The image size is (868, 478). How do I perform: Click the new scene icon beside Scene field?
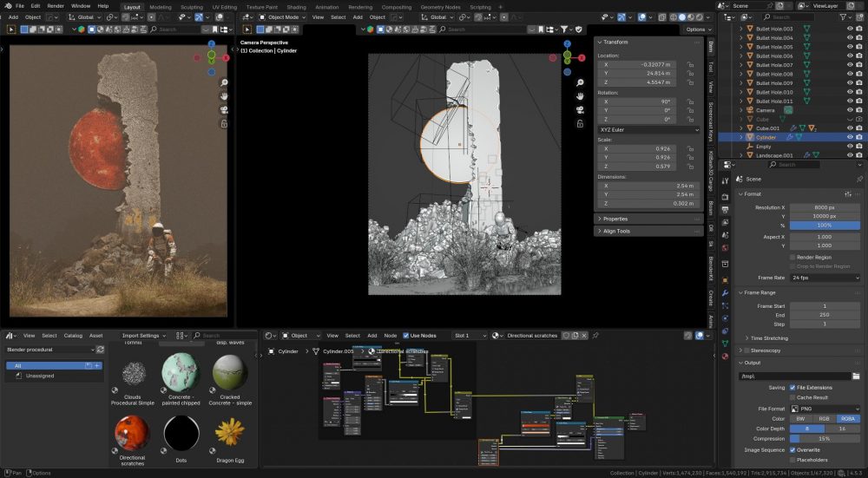click(x=780, y=5)
